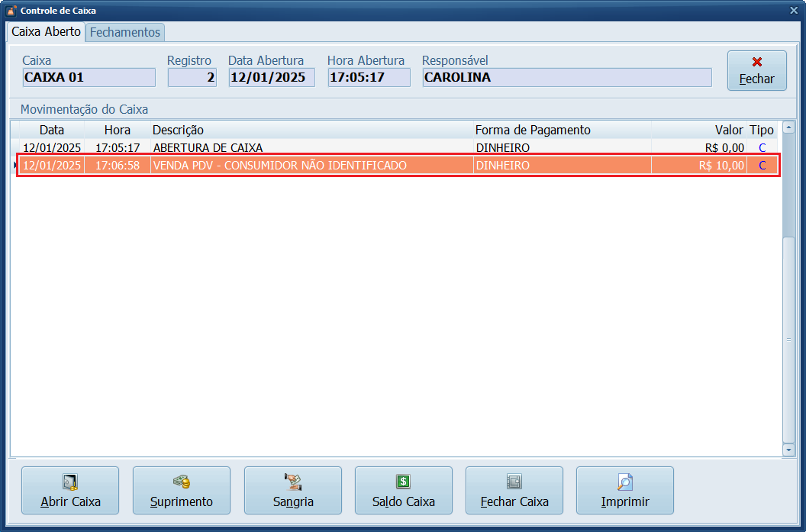
Task: Click the dollar icon on Saldo Caixa
Action: pos(404,482)
